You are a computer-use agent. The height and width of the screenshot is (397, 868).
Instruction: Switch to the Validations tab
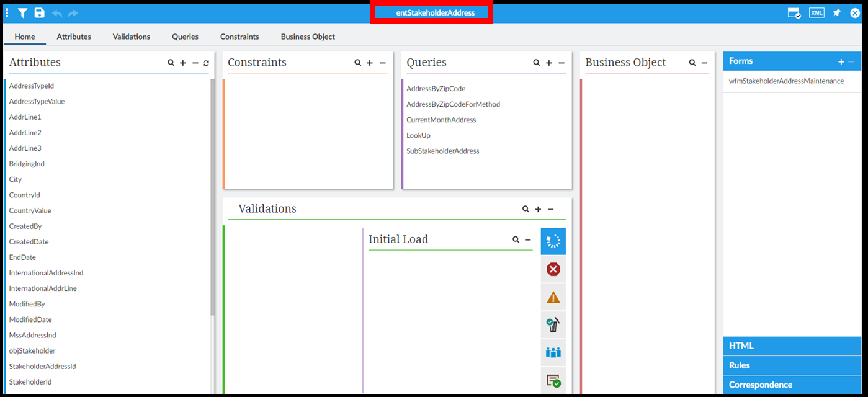pyautogui.click(x=132, y=37)
